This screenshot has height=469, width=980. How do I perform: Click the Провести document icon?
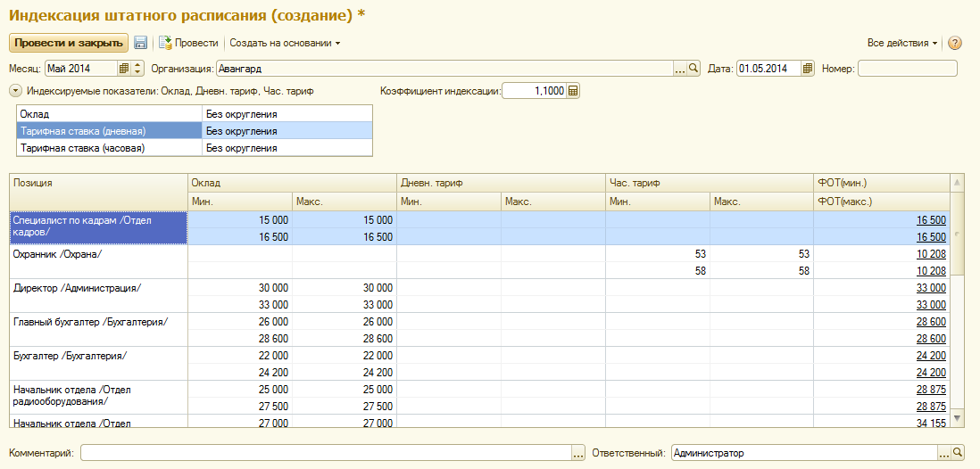[165, 43]
